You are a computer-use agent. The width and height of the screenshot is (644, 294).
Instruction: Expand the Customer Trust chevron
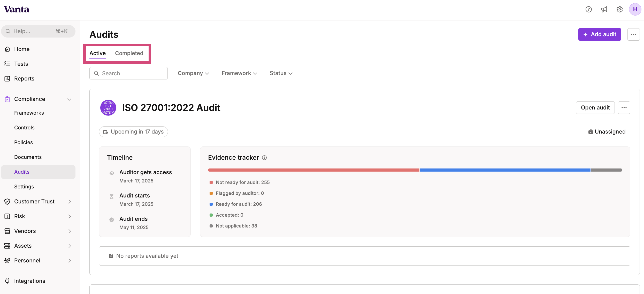[x=70, y=202]
